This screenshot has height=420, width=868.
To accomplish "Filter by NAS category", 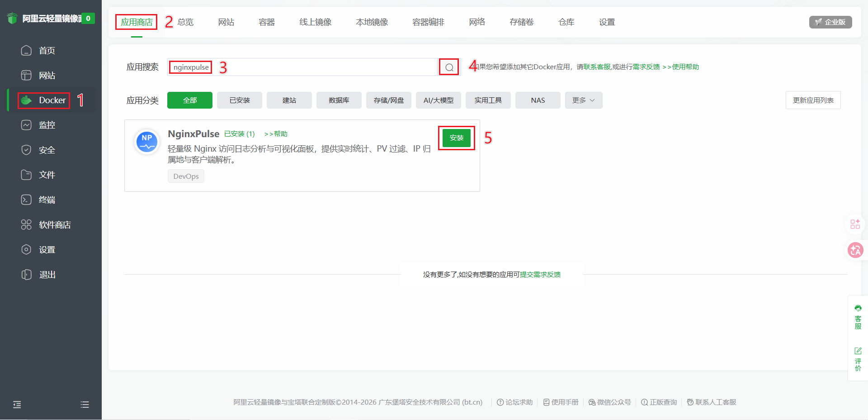I will [x=538, y=100].
